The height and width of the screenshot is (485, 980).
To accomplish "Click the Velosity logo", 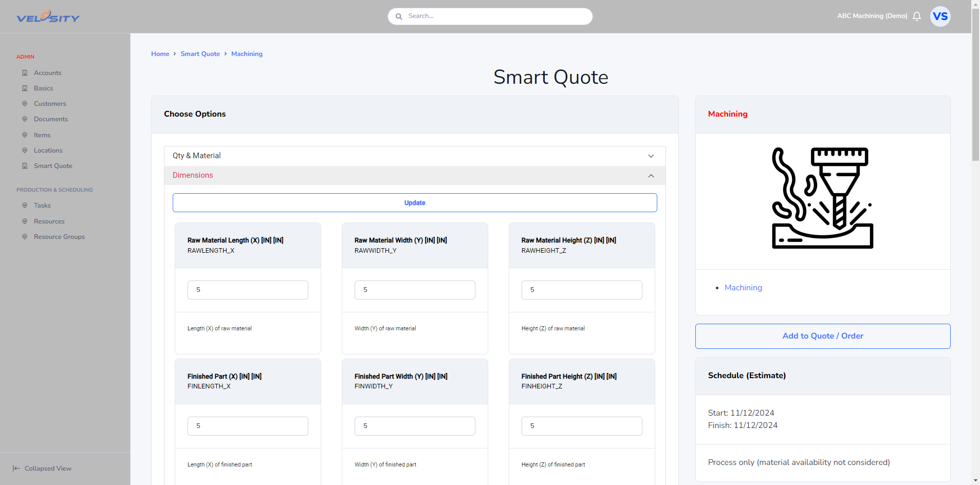I will click(48, 17).
